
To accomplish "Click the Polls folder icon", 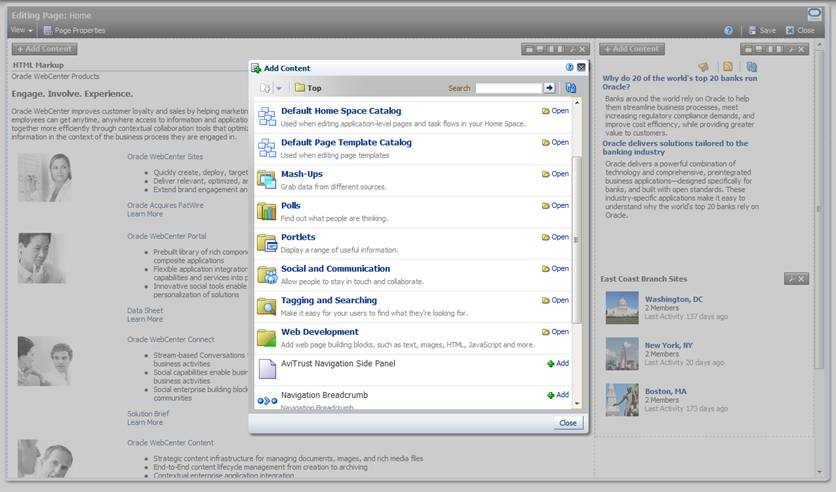I will coord(267,211).
